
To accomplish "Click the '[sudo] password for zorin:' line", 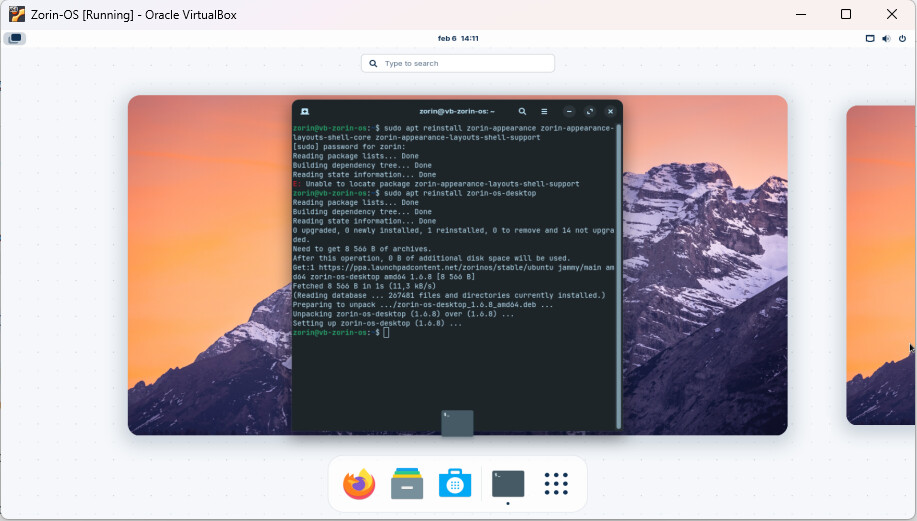I will (349, 147).
